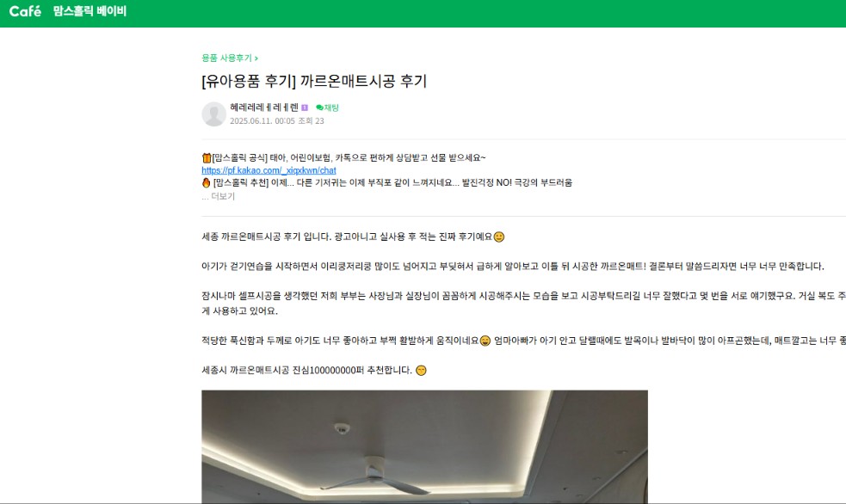This screenshot has height=504, width=846.
Task: Click the author's gray profile avatar
Action: click(213, 114)
